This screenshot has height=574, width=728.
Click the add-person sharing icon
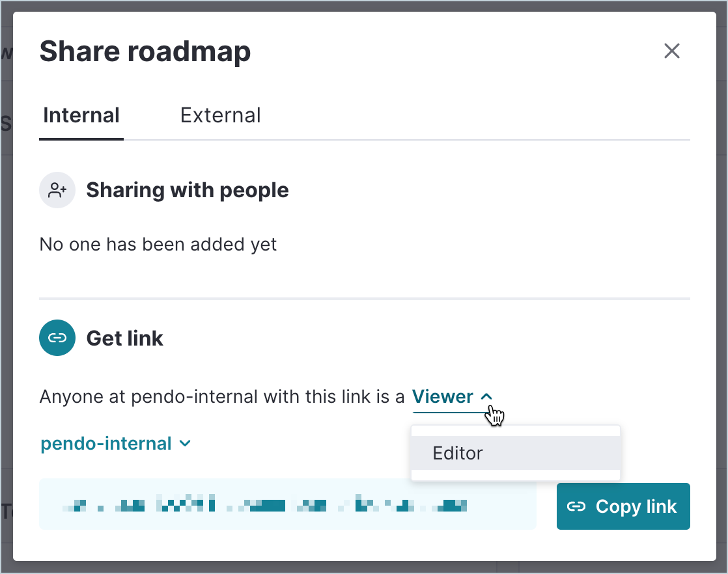[x=57, y=190]
